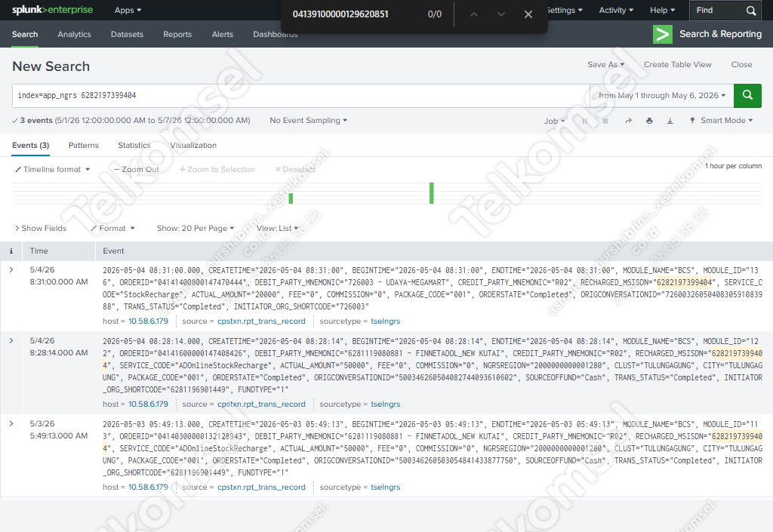773x532 pixels.
Task: Switch to the Visualization tab
Action: pos(193,146)
